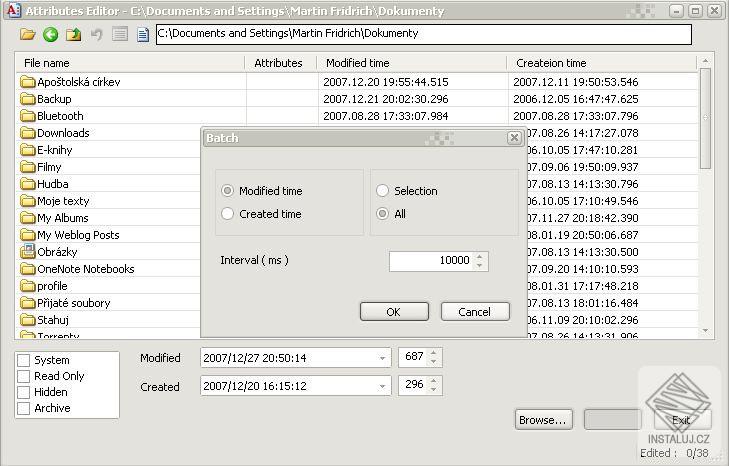729x466 pixels.
Task: Increase Modified milliseconds 687 spinner
Action: 433,353
